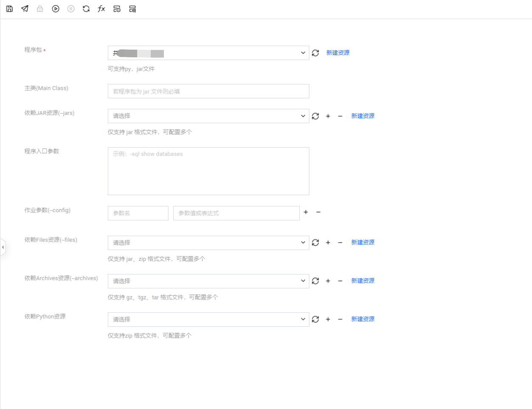
Task: Click 新建资源 link for 依赖Archives资源
Action: (x=363, y=281)
